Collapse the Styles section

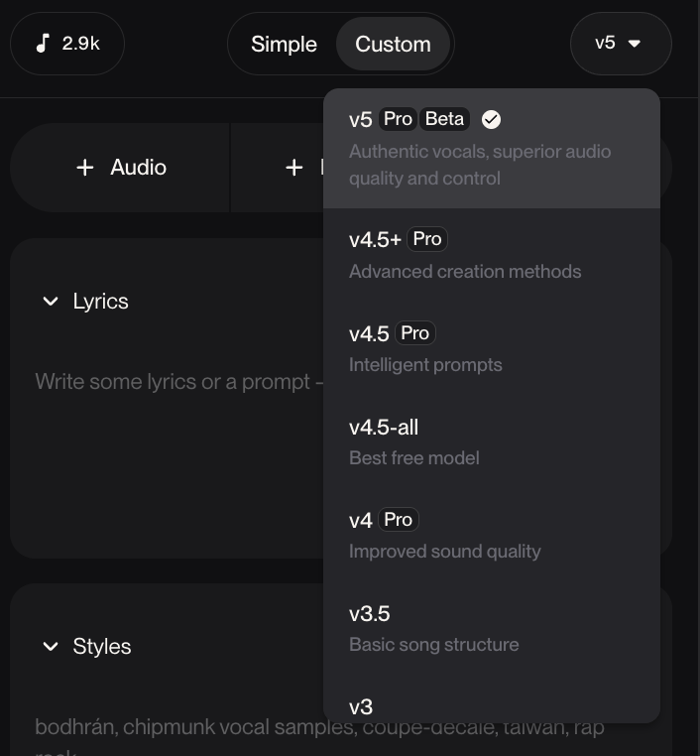pos(51,647)
